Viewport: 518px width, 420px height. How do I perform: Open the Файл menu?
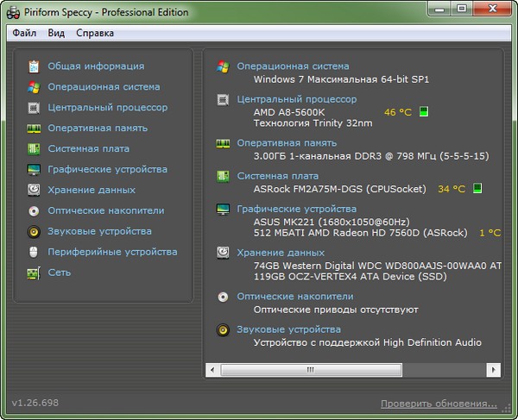[x=24, y=33]
